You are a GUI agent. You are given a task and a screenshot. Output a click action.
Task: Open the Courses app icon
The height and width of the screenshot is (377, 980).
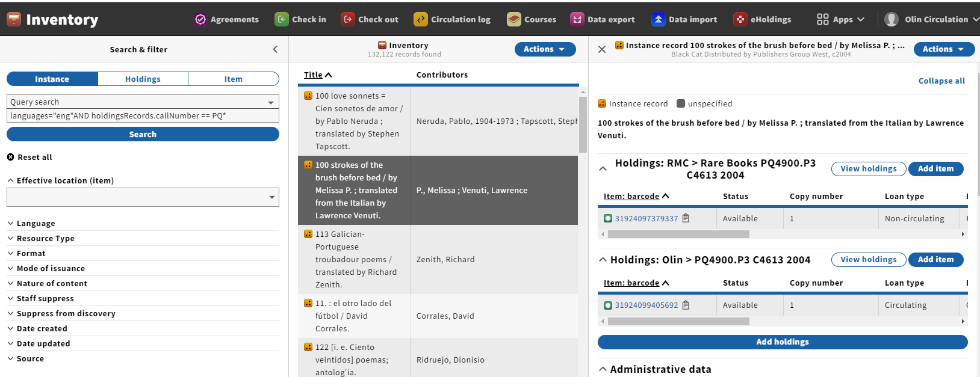click(513, 19)
